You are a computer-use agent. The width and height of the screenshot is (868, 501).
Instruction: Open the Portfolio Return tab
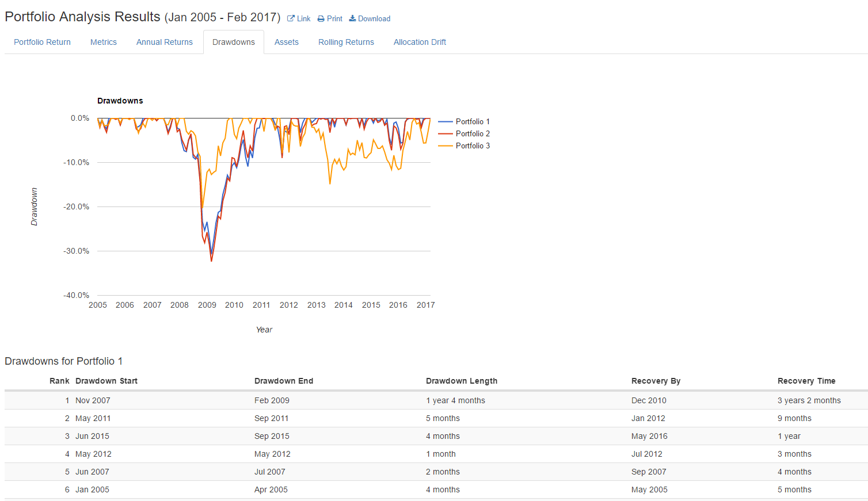42,42
